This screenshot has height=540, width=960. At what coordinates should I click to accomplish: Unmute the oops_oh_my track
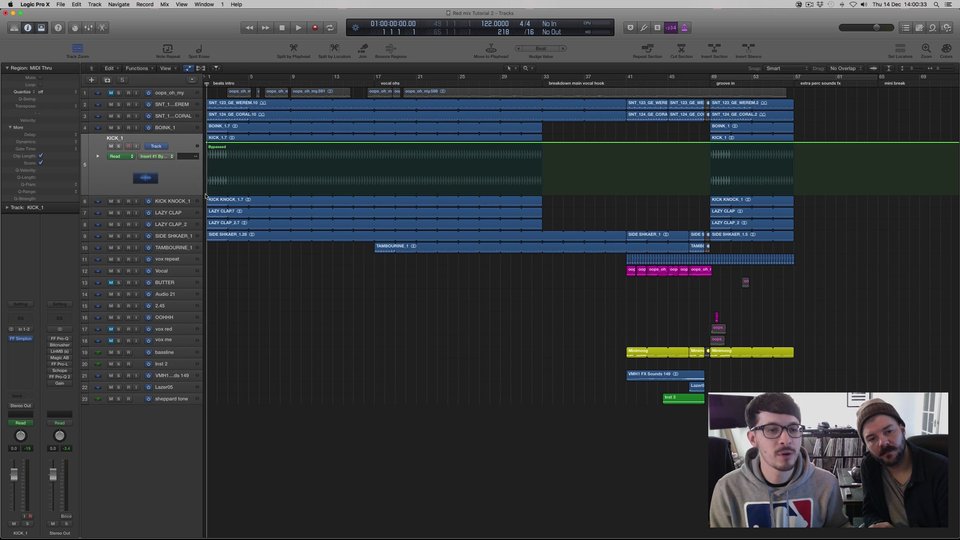(111, 93)
